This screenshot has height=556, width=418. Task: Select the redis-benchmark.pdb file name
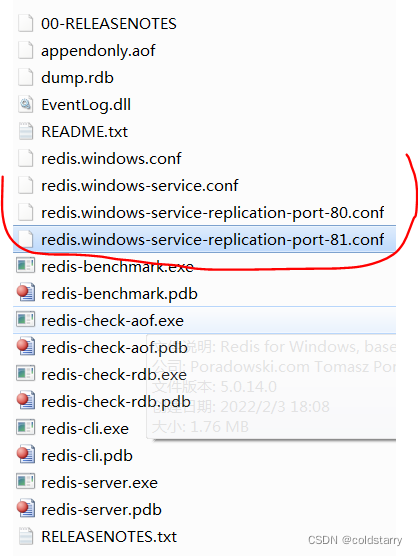tap(119, 294)
